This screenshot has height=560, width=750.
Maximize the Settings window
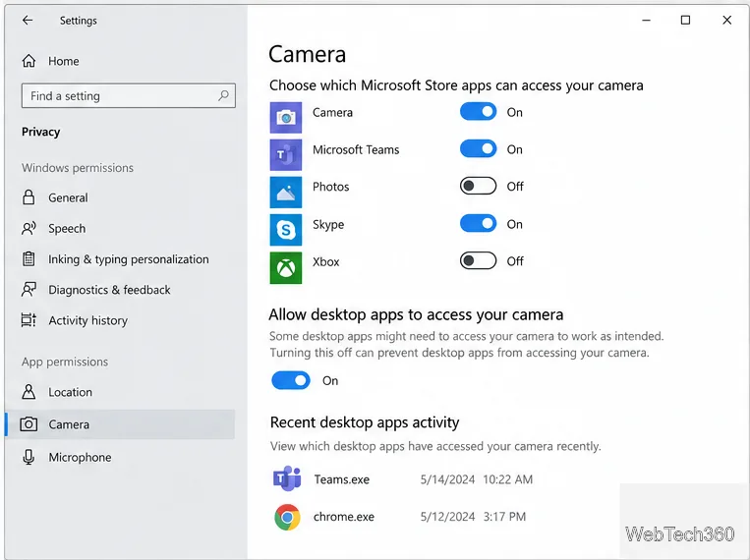(x=685, y=20)
